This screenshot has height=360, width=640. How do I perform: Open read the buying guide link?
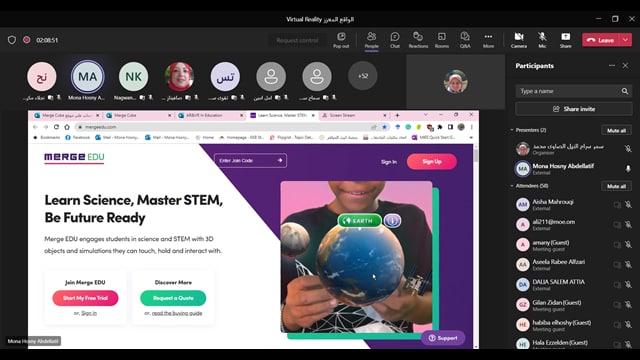click(177, 313)
